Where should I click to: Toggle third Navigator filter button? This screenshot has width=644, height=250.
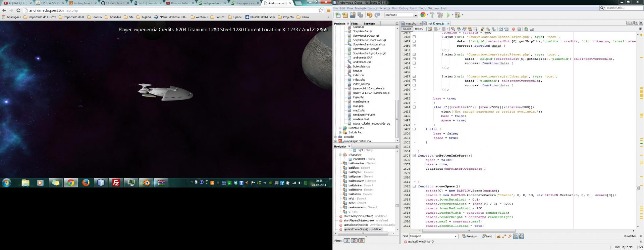[x=362, y=241]
